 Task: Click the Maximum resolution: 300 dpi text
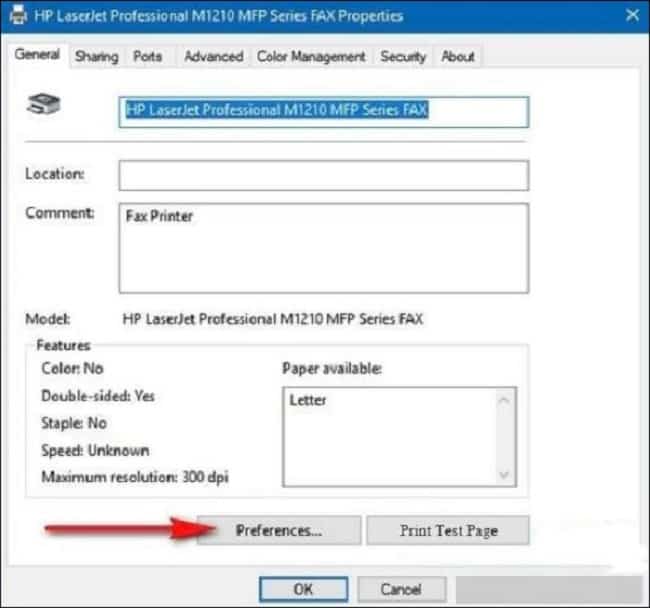[135, 477]
